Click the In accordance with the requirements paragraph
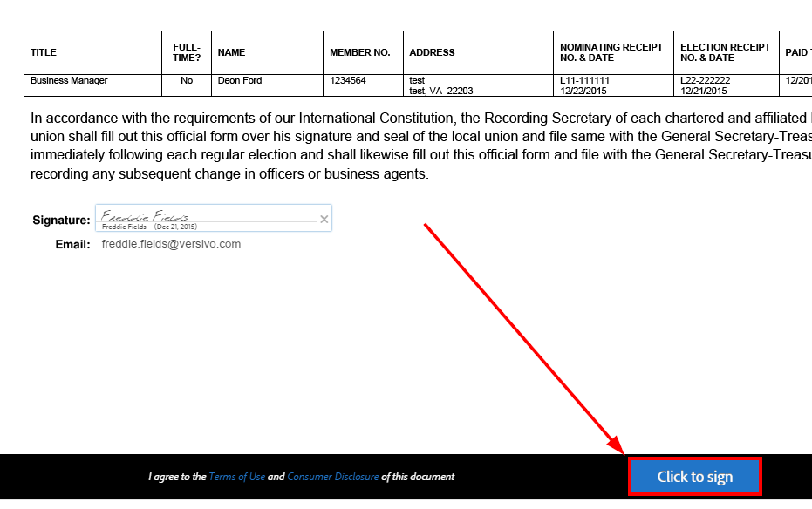 point(421,146)
